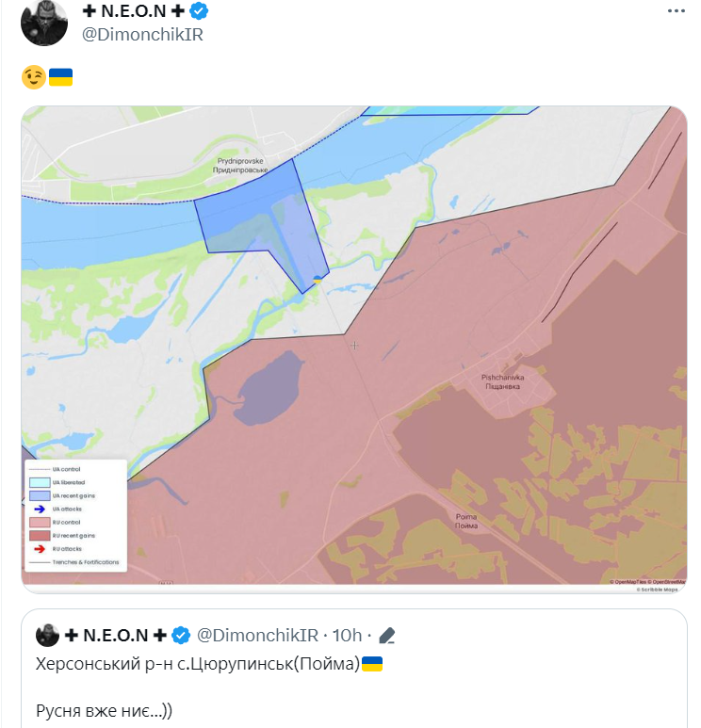Click the red RU attacks arrow in legend
The width and height of the screenshot is (701, 728).
click(x=40, y=549)
